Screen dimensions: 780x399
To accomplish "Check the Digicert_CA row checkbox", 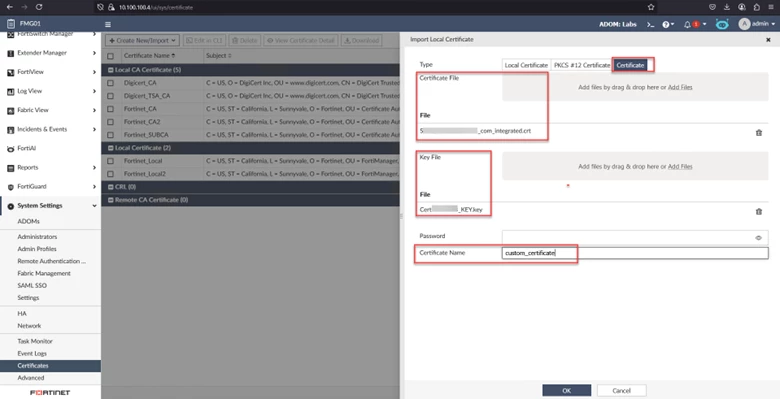I will click(110, 83).
